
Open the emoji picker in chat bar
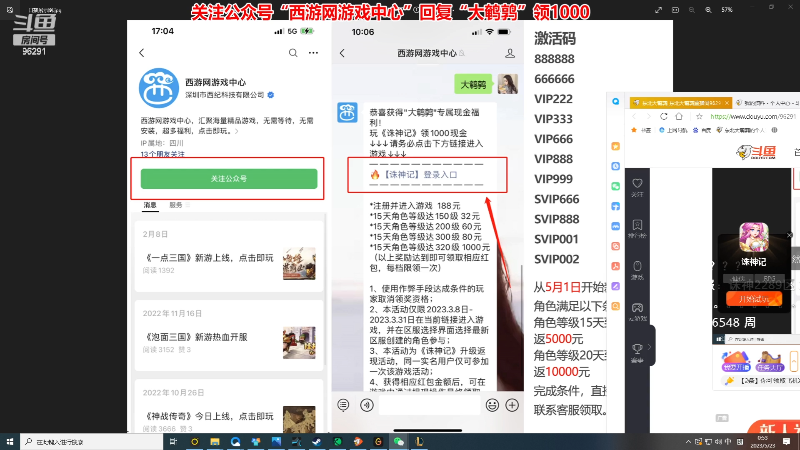point(492,405)
